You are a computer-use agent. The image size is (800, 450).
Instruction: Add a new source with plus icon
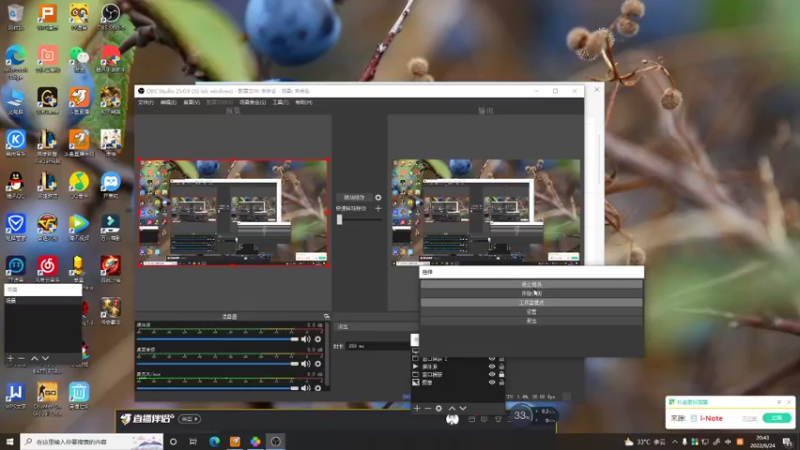417,408
